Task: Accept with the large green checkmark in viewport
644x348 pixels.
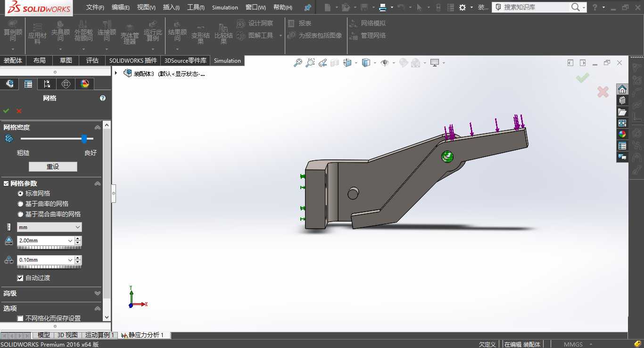Action: (583, 78)
